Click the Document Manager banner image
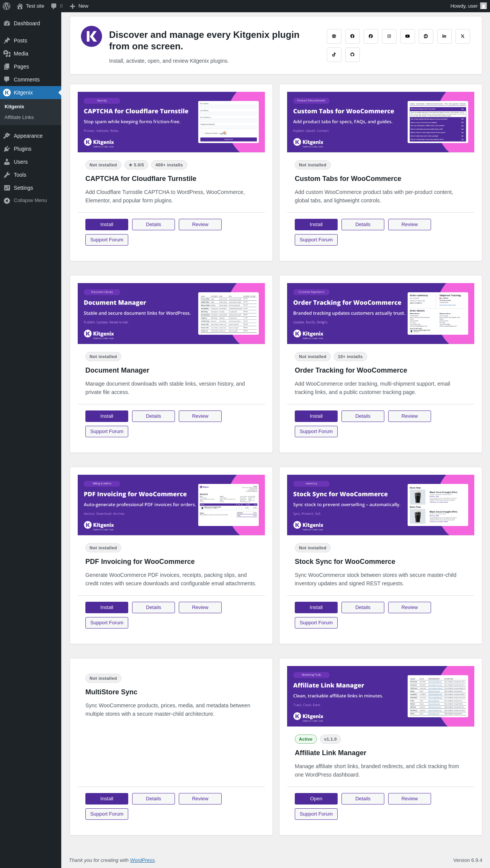The width and height of the screenshot is (490, 868). pyautogui.click(x=171, y=313)
